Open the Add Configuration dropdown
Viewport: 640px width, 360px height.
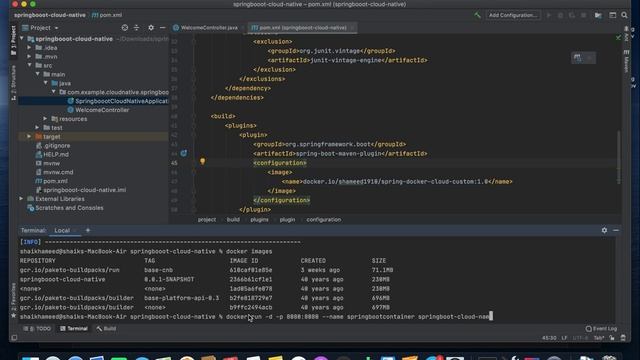tap(513, 15)
